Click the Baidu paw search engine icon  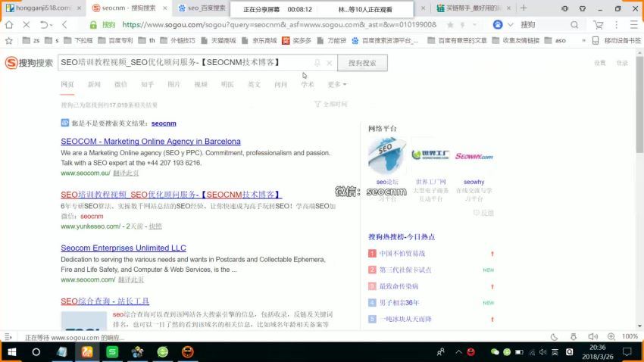tap(498, 25)
